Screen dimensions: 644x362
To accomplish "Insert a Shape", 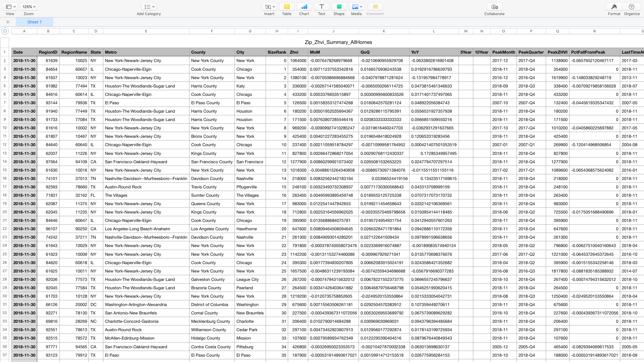I will pos(339,7).
